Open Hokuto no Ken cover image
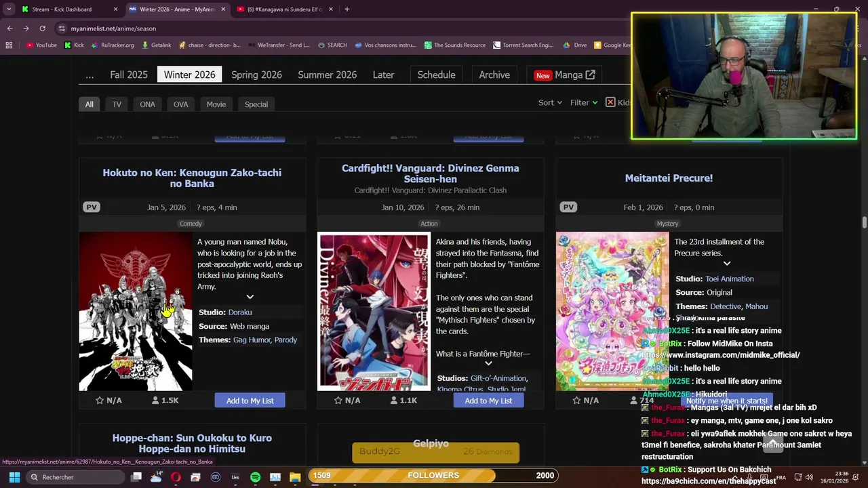This screenshot has height=488, width=868. [136, 312]
